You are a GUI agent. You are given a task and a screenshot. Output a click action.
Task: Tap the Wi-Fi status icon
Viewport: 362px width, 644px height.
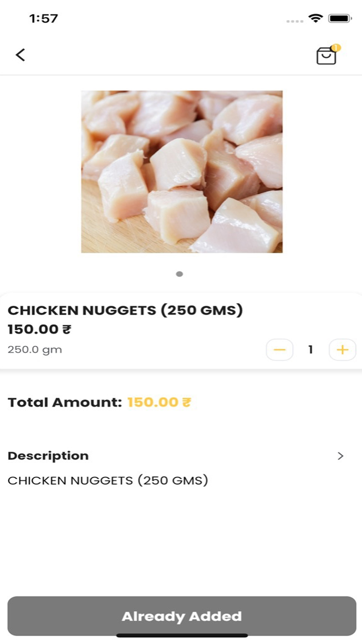[x=316, y=18]
